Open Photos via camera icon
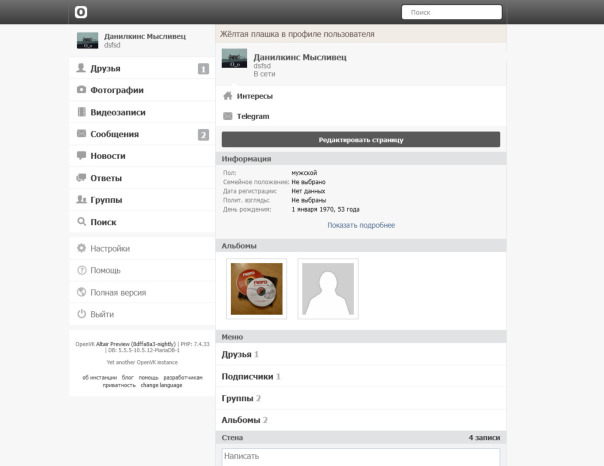The height and width of the screenshot is (466, 604). point(81,90)
